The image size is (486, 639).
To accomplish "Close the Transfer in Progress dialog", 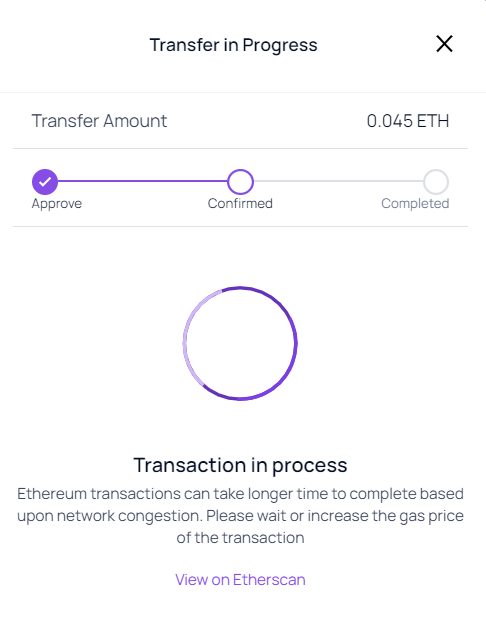I will (444, 44).
